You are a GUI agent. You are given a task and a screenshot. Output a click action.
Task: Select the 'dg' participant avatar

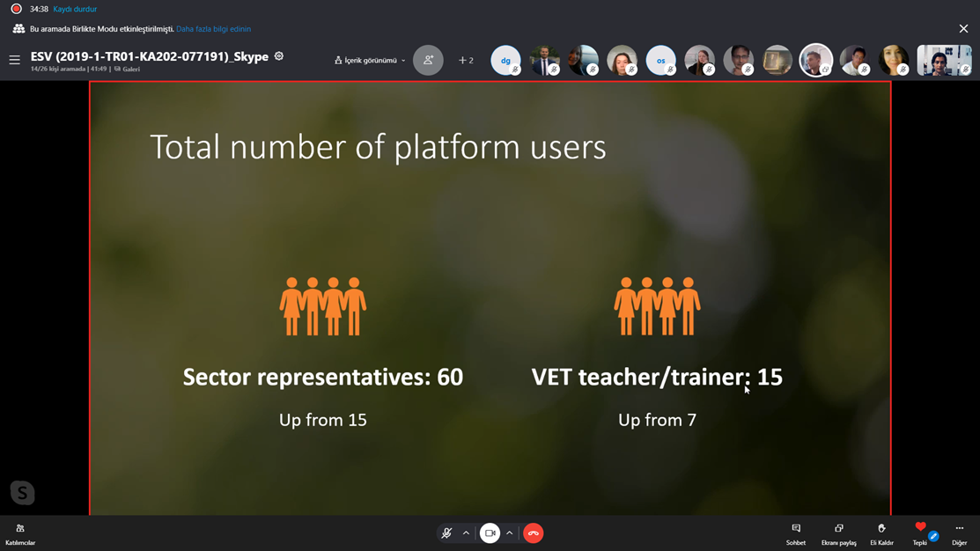[x=505, y=61]
